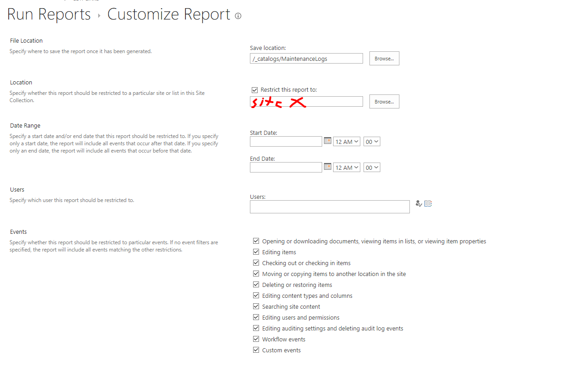This screenshot has height=365, width=588.
Task: Uncheck the 'Searching site content' checkbox
Action: [256, 306]
